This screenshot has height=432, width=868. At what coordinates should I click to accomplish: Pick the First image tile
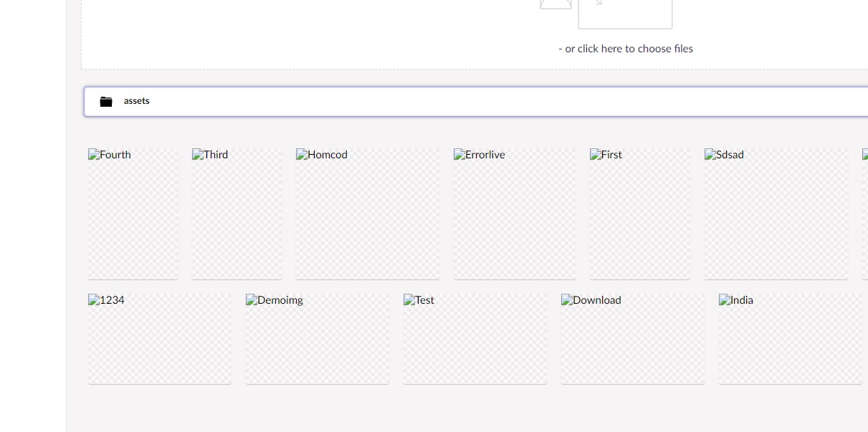click(x=639, y=215)
